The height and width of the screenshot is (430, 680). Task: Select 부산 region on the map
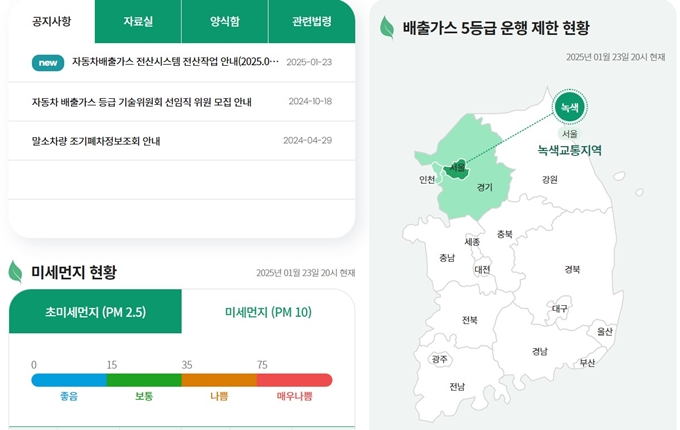(587, 363)
